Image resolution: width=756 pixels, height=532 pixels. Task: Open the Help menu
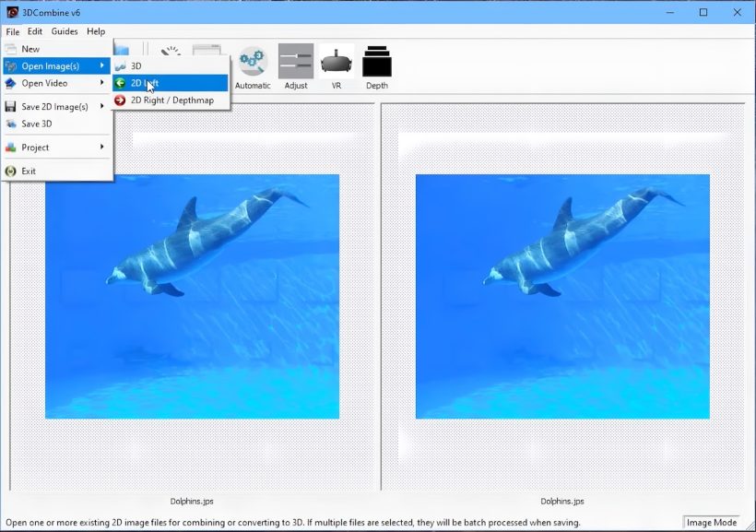coord(95,30)
